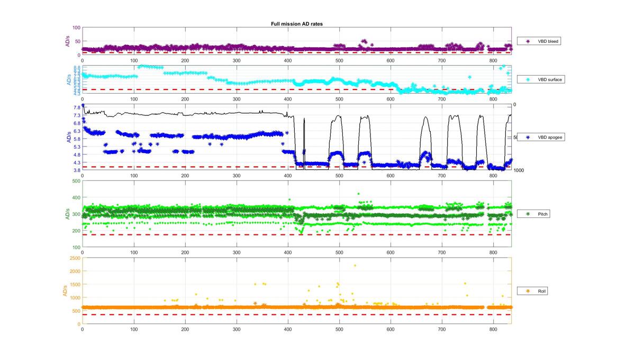Click the purple AD/s y-axis label

click(x=68, y=41)
